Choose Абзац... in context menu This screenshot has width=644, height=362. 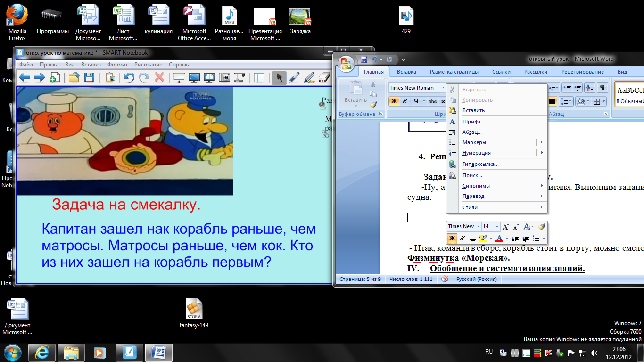[497, 132]
